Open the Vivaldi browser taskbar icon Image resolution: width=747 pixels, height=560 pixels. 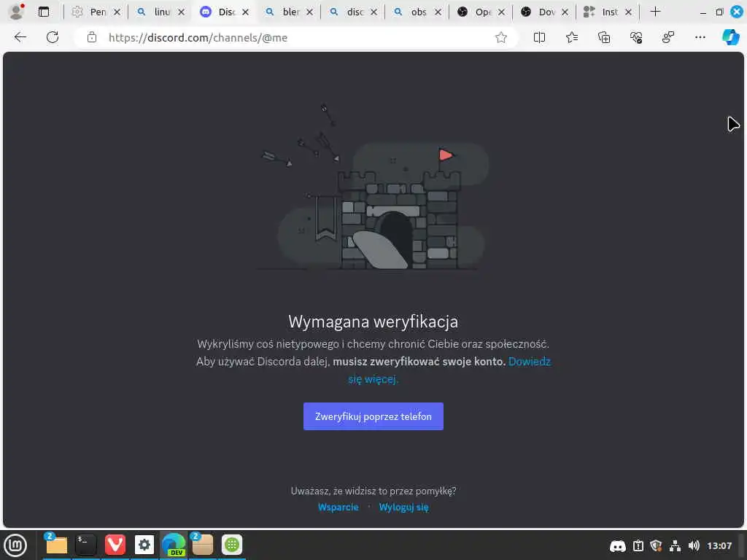click(x=115, y=545)
